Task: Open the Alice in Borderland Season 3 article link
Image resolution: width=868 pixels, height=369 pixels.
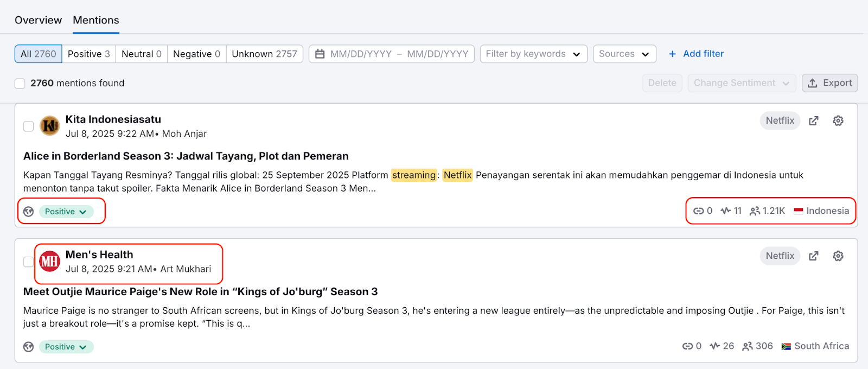Action: tap(186, 156)
